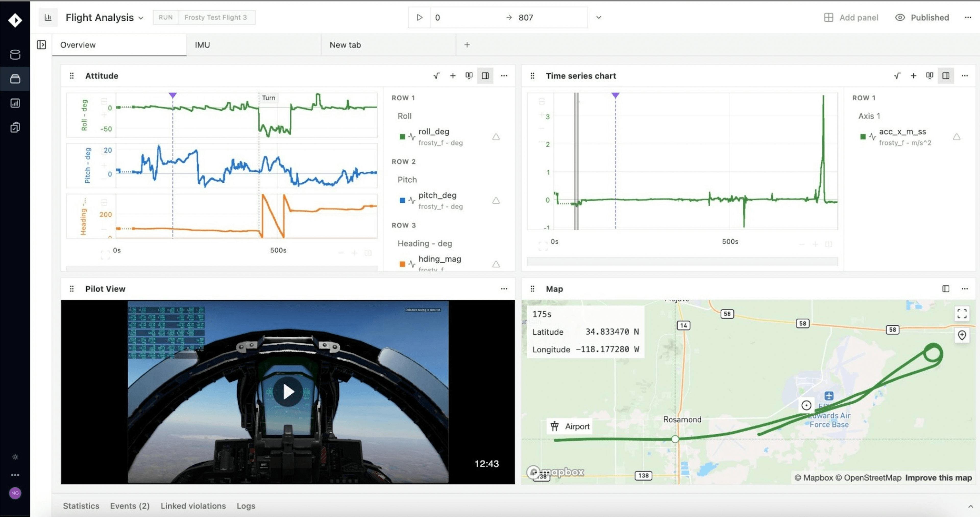This screenshot has height=517, width=980.
Task: Toggle the Airport layer on the Map
Action: 570,426
